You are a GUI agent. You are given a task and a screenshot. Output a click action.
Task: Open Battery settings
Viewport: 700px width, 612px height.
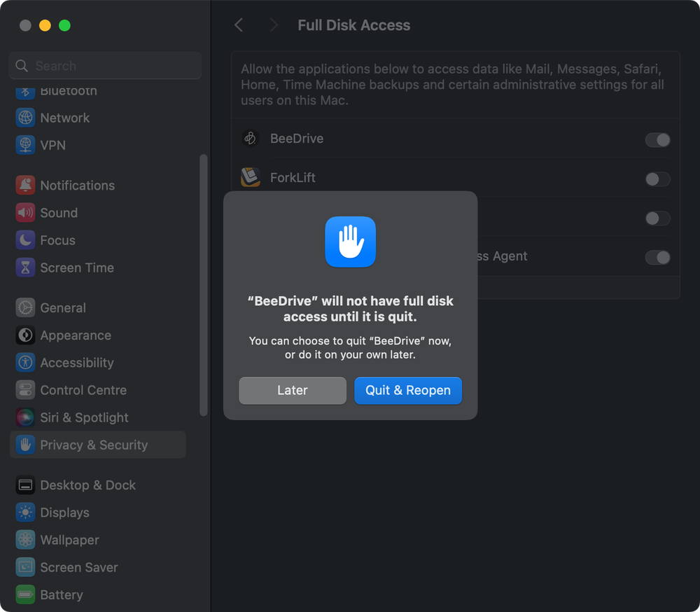98,594
